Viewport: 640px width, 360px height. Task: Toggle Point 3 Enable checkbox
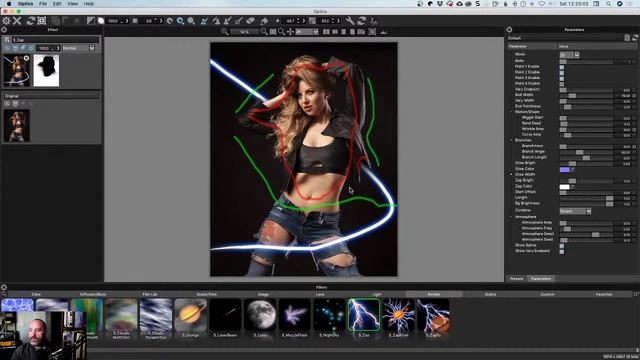(562, 78)
